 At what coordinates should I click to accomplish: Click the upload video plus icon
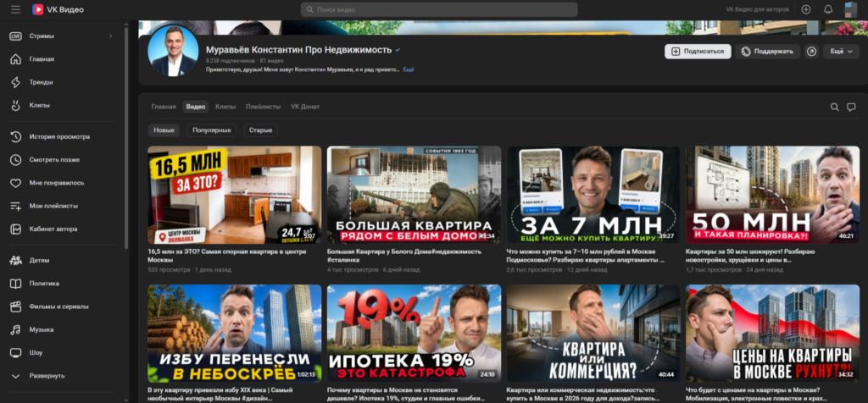point(806,9)
